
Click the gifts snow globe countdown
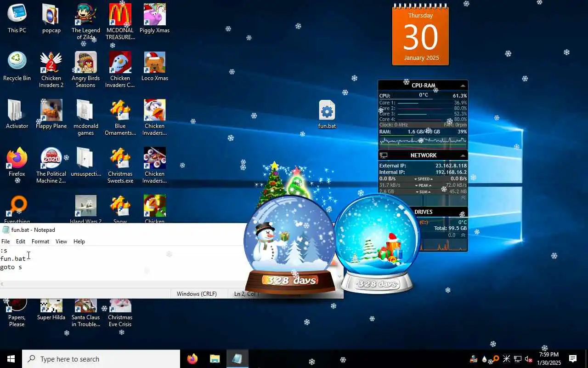(377, 244)
